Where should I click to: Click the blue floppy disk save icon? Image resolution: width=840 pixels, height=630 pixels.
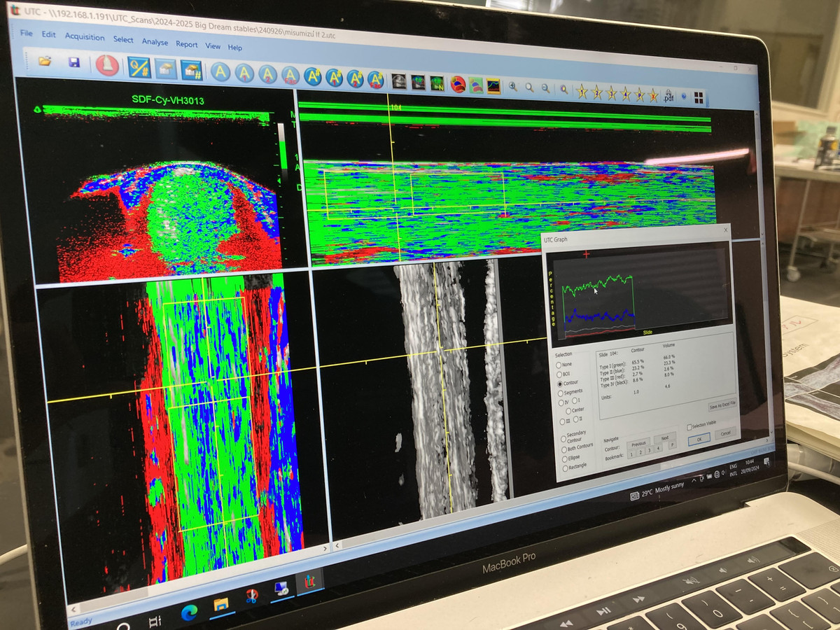pos(73,63)
